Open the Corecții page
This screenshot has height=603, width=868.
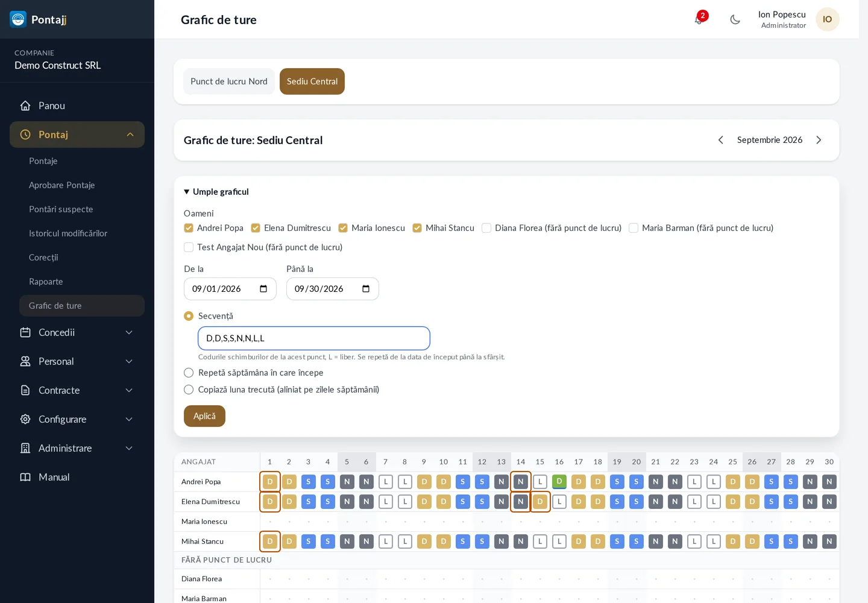[x=82, y=257]
